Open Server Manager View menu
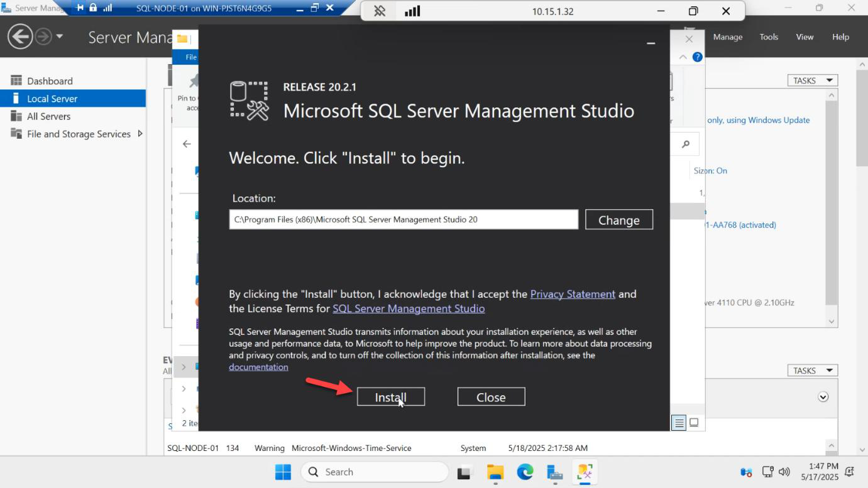 [805, 37]
